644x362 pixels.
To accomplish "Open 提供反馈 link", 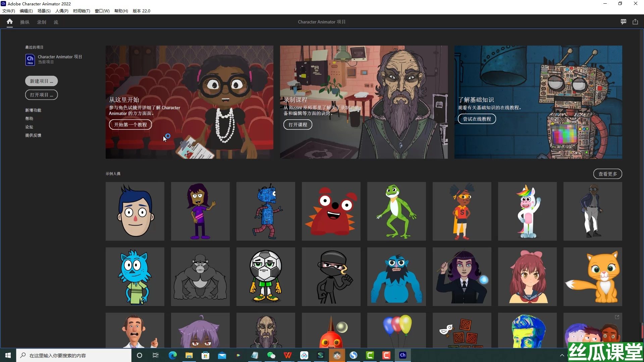I will pos(33,135).
